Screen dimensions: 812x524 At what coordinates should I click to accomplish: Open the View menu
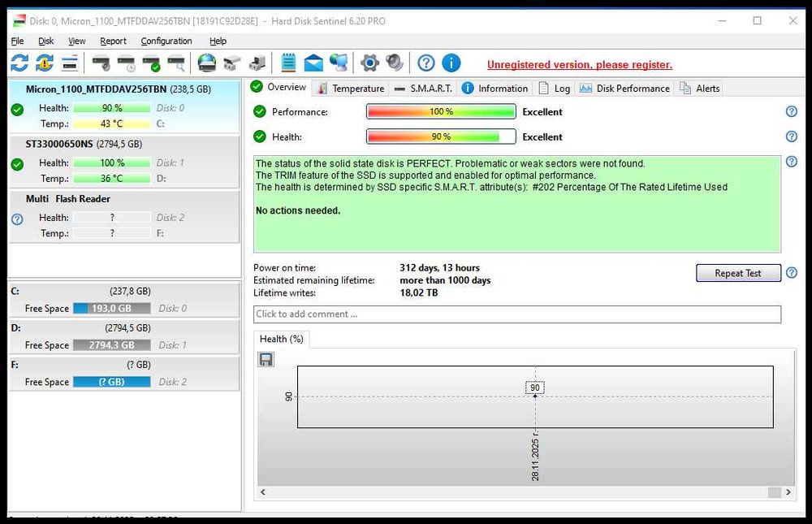[76, 41]
